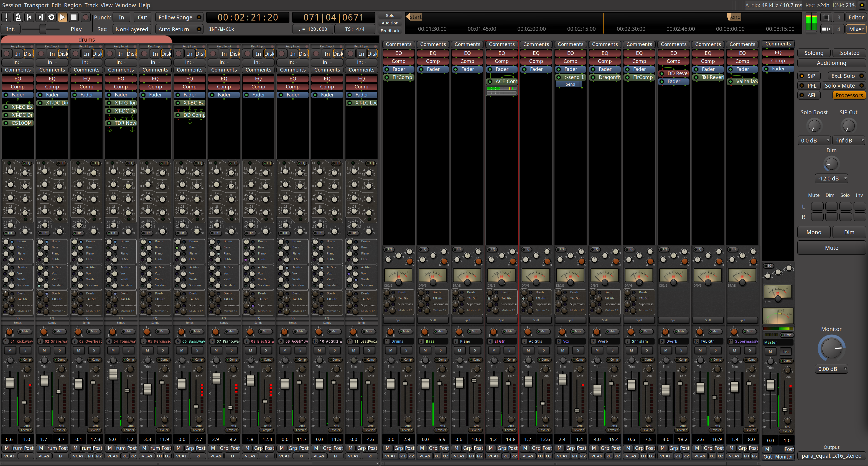
Task: Click the play transport button
Action: (63, 17)
